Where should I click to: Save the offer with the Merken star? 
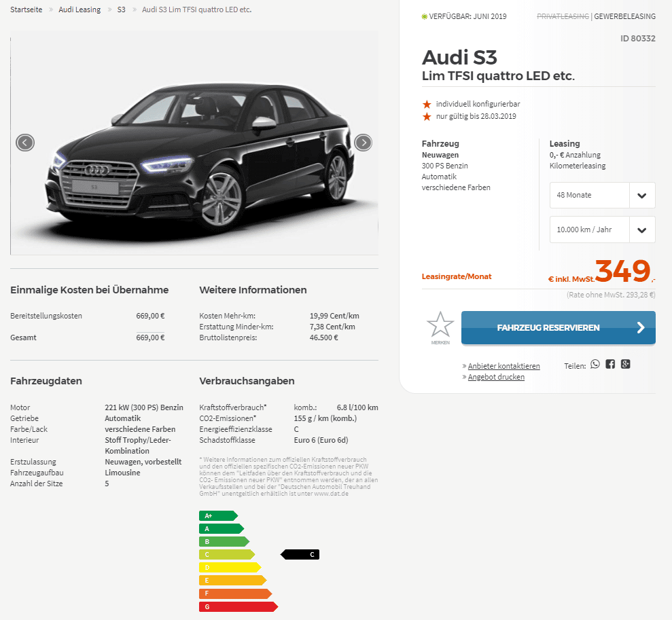[x=440, y=328]
